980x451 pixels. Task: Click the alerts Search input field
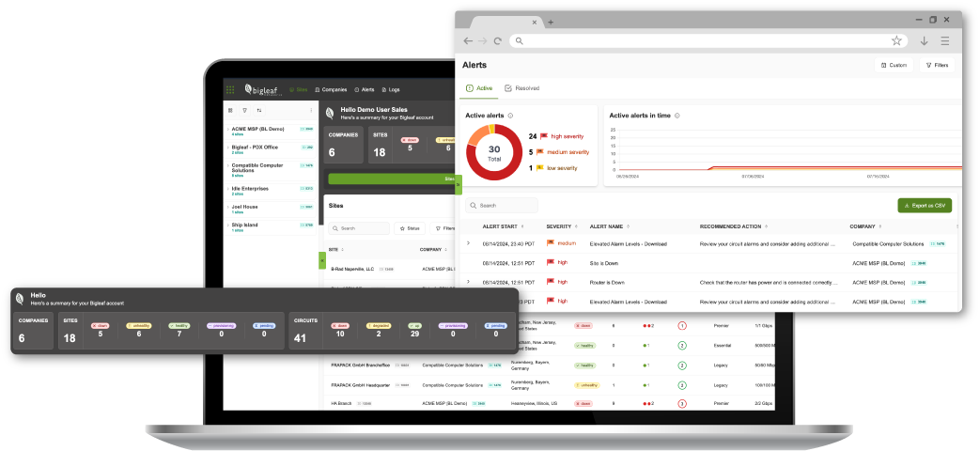506,205
